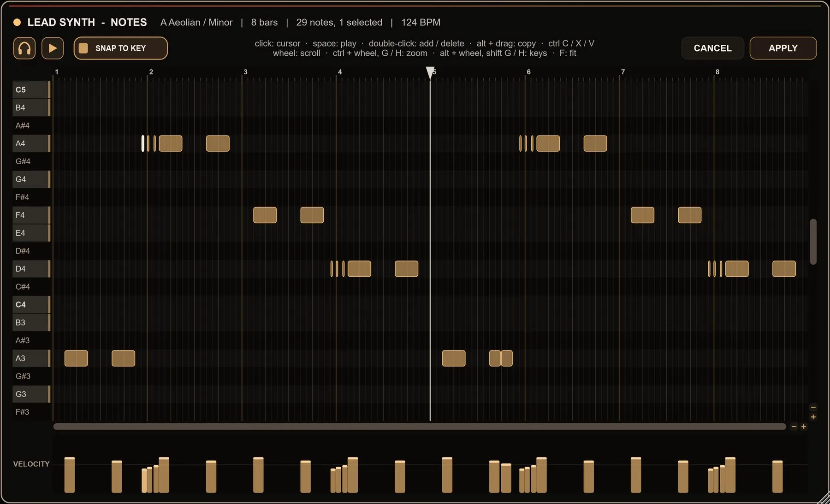Click the playhead marker on the ruler
This screenshot has height=504, width=830.
pos(430,72)
